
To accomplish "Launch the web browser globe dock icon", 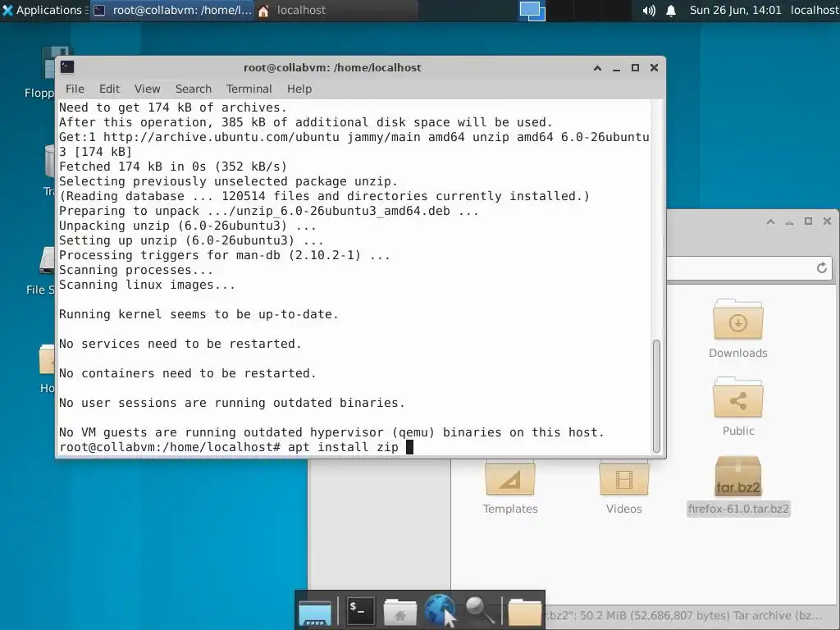I will point(440,610).
